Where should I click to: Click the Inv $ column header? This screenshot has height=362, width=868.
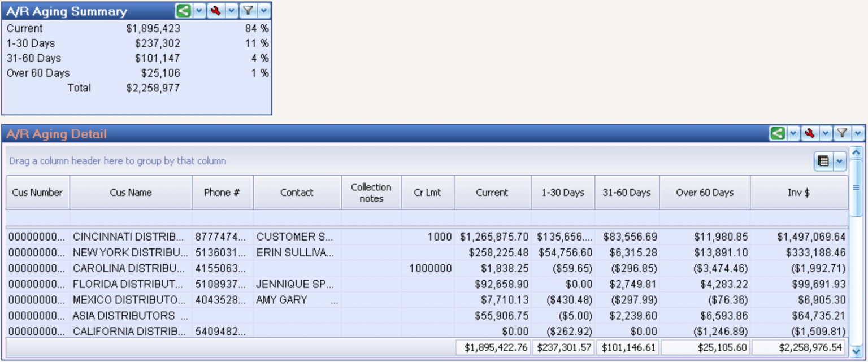click(x=798, y=193)
